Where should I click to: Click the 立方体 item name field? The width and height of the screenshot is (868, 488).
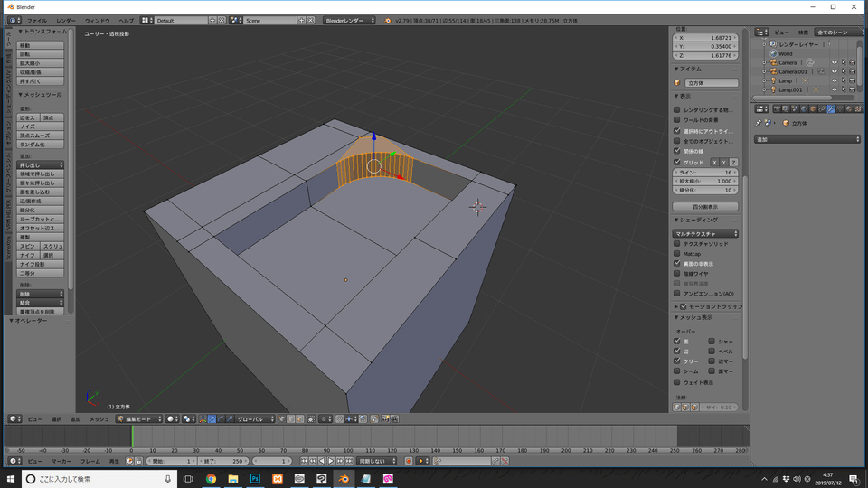(711, 83)
